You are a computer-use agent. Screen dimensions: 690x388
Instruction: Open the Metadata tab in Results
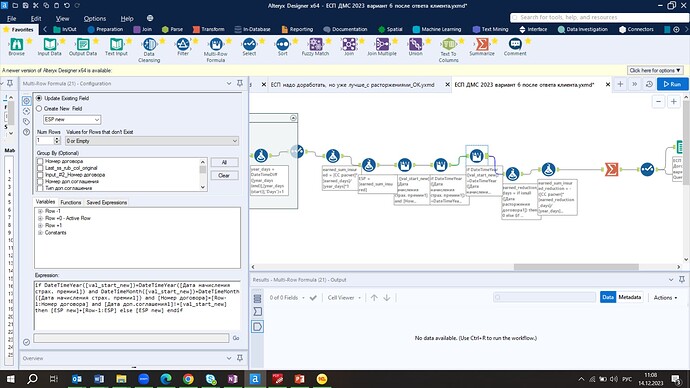tap(629, 297)
